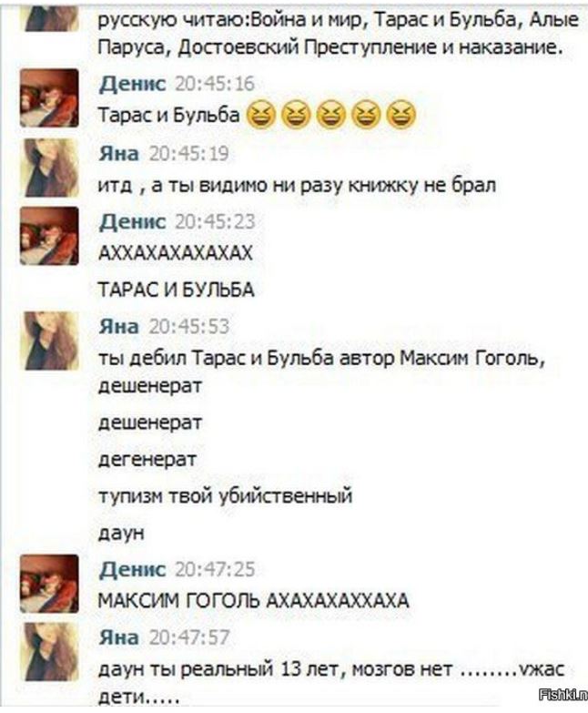Open Денис profile name link at 20:45:16
Image resolution: width=588 pixels, height=713 pixels.
click(x=132, y=84)
